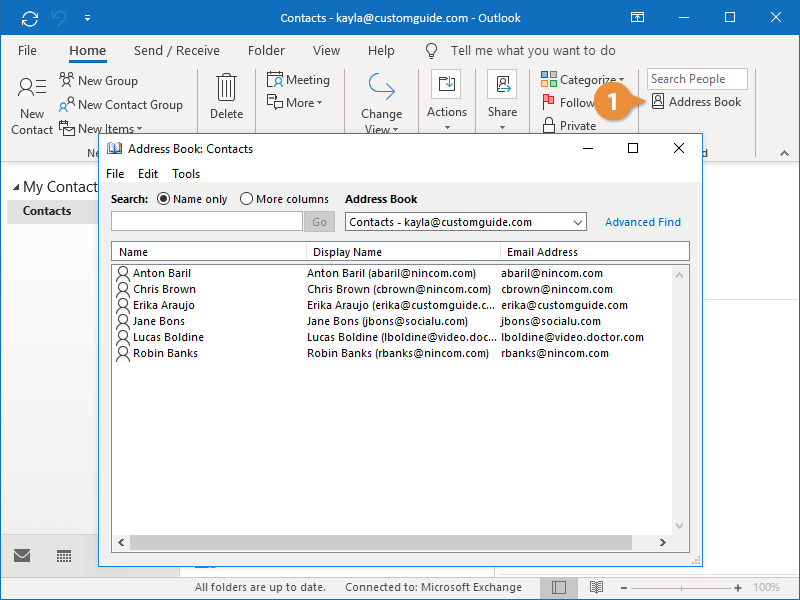800x600 pixels.
Task: Sort by the Display Name column header
Action: click(x=404, y=252)
